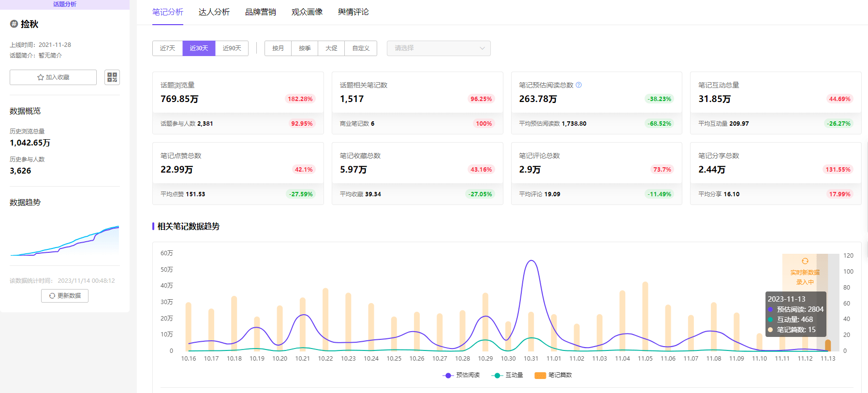868x393 pixels.
Task: Toggle the 互动量 legend series
Action: [507, 375]
